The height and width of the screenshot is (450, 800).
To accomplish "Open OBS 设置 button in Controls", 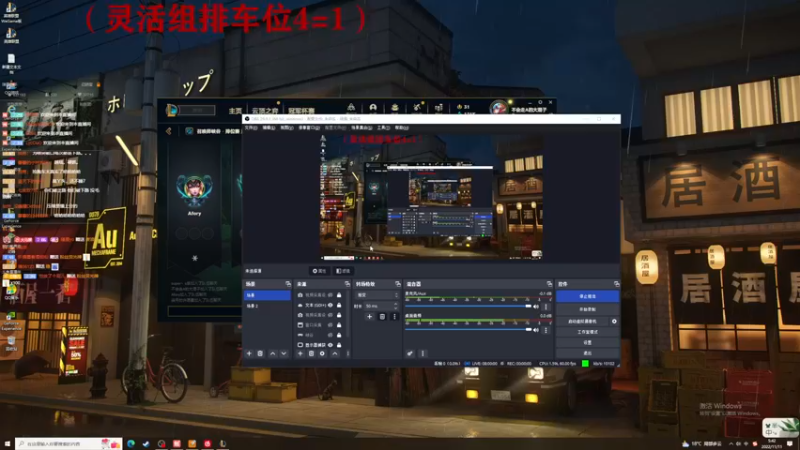I will point(587,342).
